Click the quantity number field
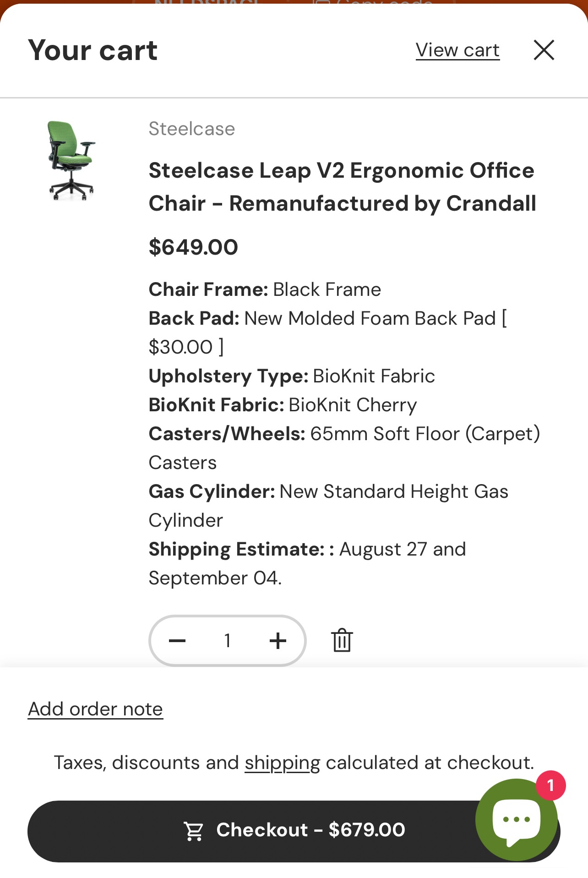588x878 pixels. click(228, 640)
